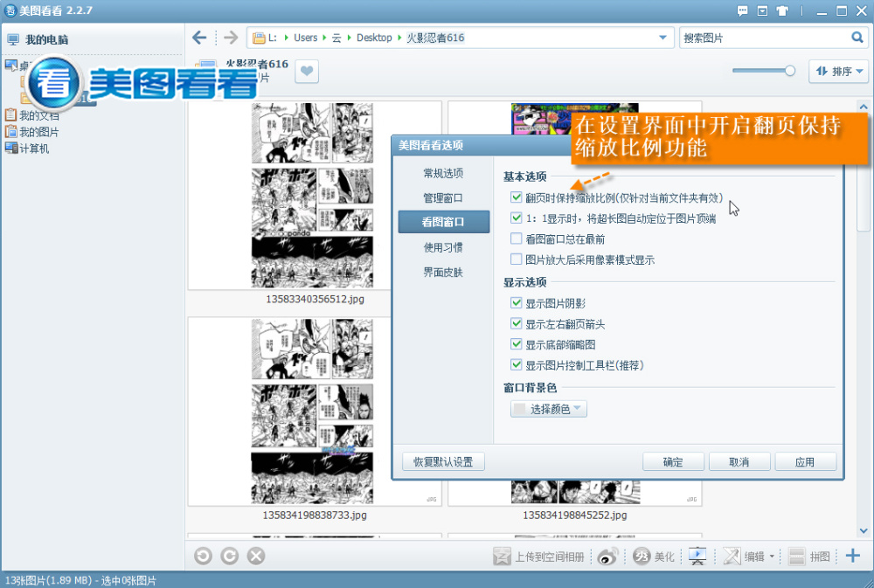Open 选择颜色 color dropdown
Viewport: 874px width, 588px height.
point(549,409)
